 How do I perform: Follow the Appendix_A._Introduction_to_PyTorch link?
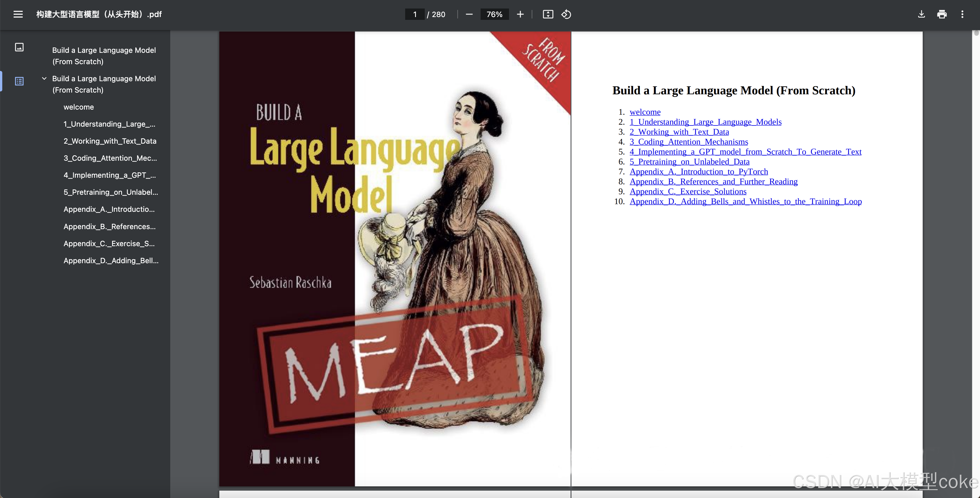[699, 172]
